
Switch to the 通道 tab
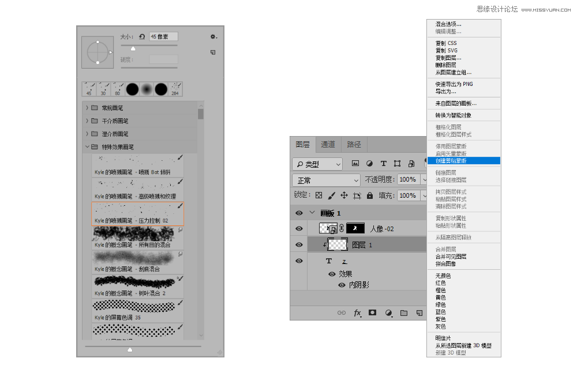pos(328,144)
